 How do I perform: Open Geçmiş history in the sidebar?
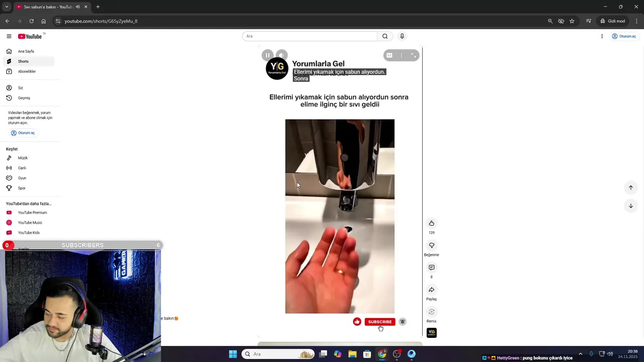[x=28, y=98]
